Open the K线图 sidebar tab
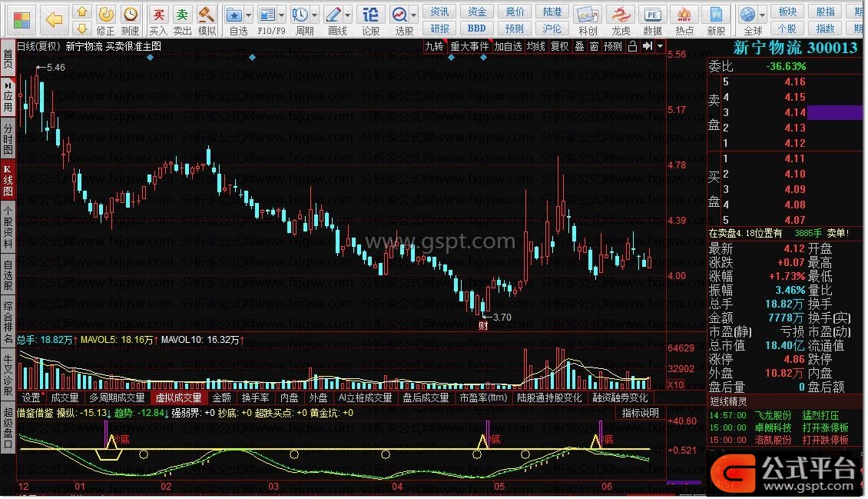 click(8, 179)
